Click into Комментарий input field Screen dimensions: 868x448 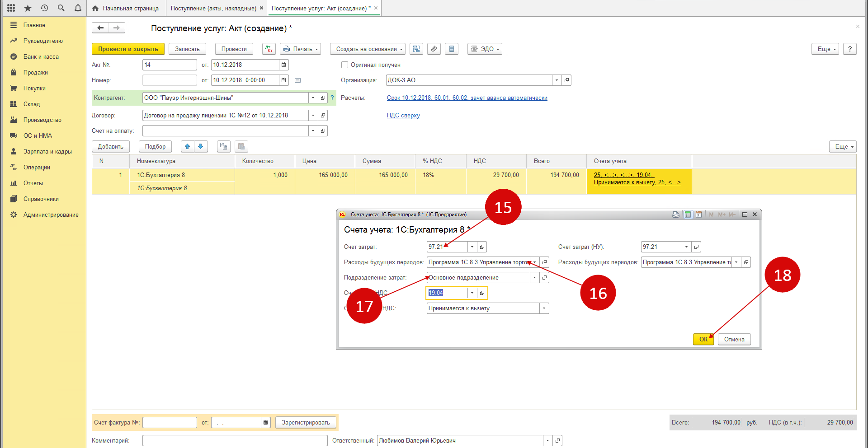click(x=235, y=441)
